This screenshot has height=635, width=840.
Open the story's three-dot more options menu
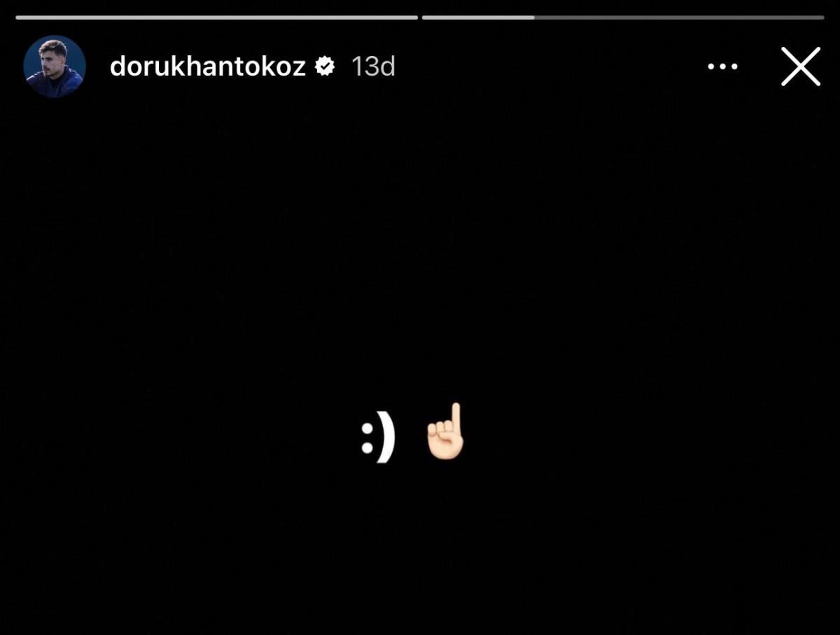pyautogui.click(x=722, y=67)
